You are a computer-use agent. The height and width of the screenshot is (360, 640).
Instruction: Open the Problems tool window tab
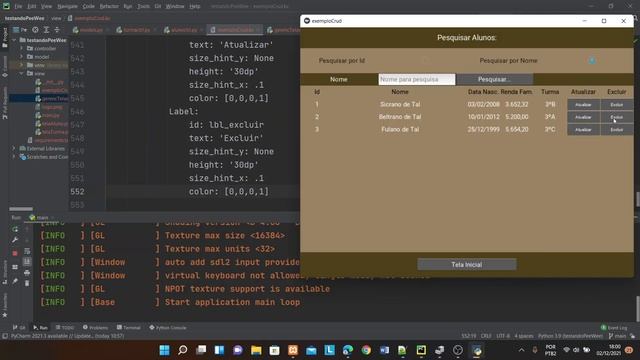[95, 327]
